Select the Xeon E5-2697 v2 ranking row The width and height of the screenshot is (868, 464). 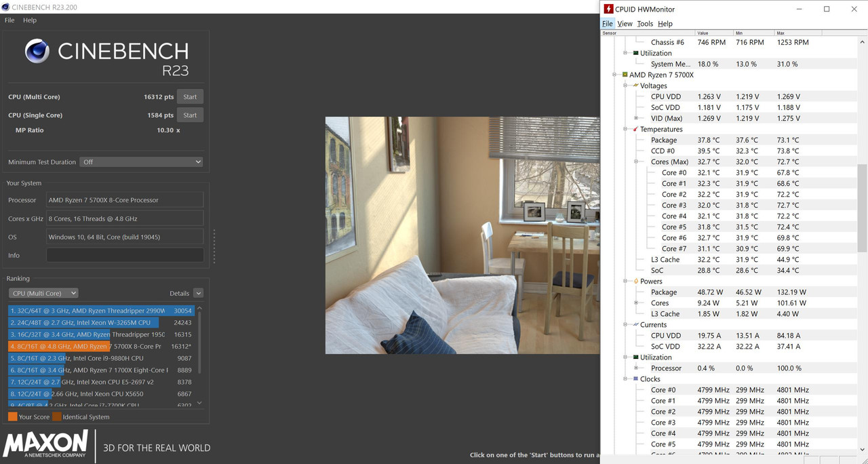point(101,382)
